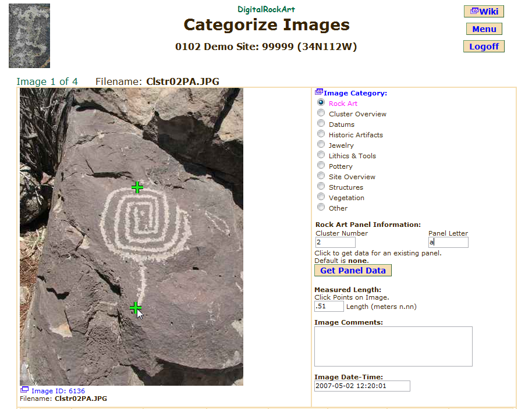The image size is (532, 409).
Task: Click the Image ID: 6136 link
Action: 58,391
